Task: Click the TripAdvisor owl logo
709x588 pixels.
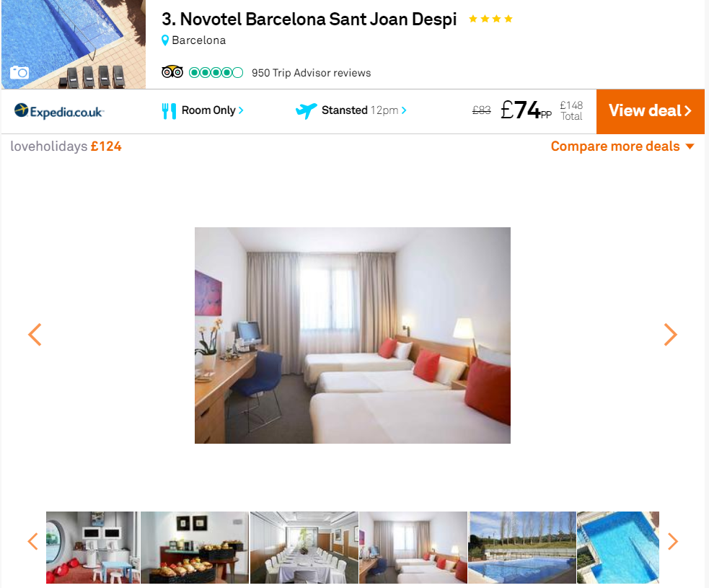Action: (x=172, y=72)
